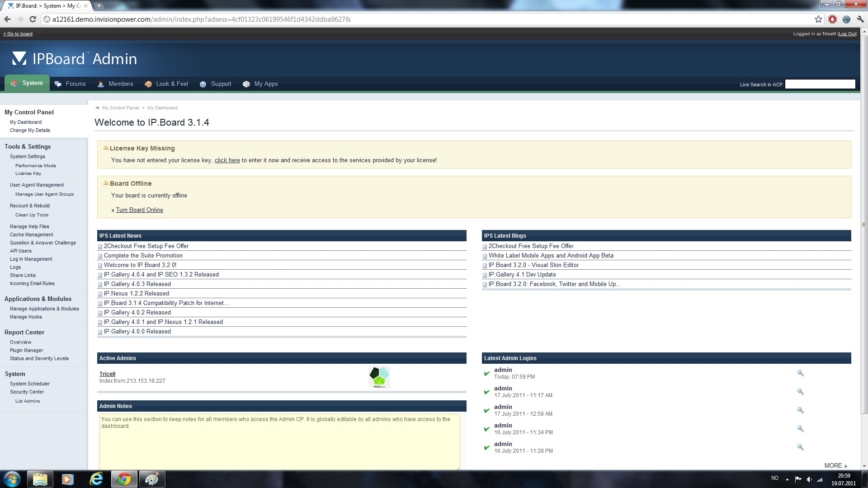Click Tricell admin avatar image
Image resolution: width=868 pixels, height=488 pixels.
pyautogui.click(x=379, y=377)
